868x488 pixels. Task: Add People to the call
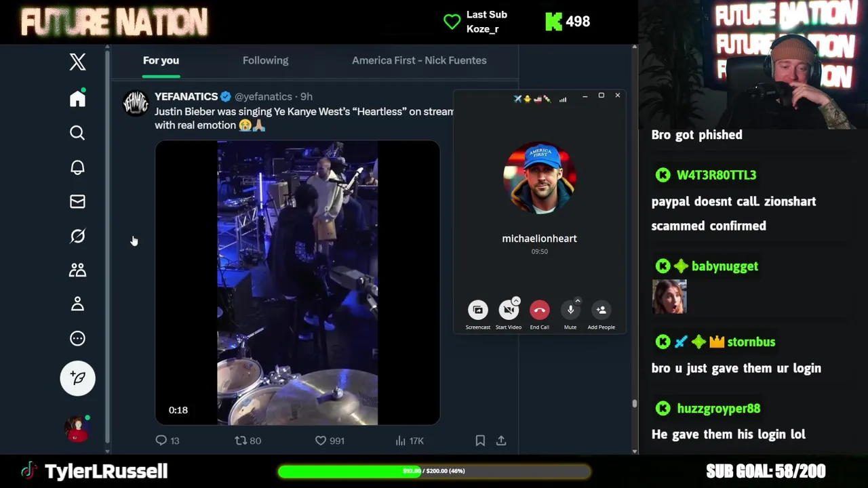601,310
